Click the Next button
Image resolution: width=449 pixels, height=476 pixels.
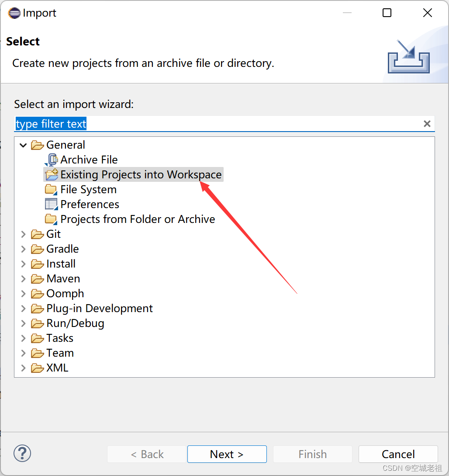[227, 454]
